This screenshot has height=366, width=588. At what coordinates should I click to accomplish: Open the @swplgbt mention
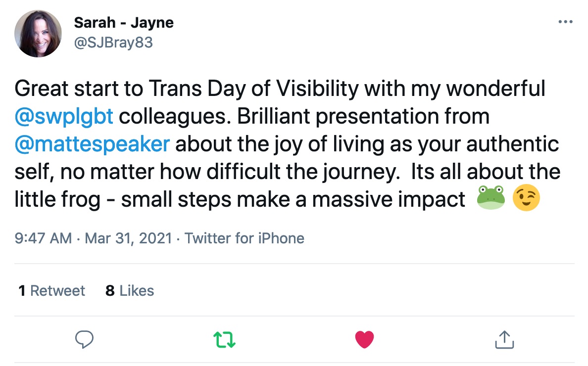(64, 116)
